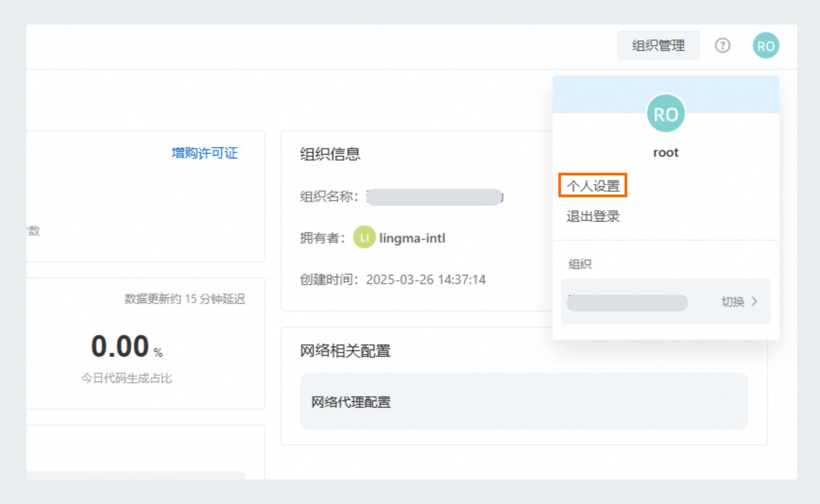
Task: Open the 组织管理 button in header
Action: [658, 45]
